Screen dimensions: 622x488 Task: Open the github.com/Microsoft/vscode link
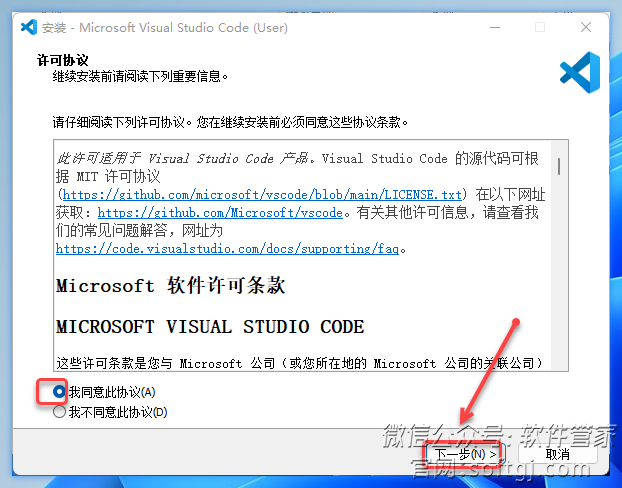[x=220, y=213]
